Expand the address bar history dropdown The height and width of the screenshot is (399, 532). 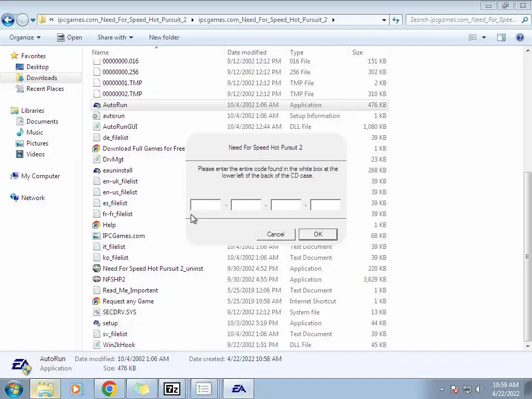384,20
